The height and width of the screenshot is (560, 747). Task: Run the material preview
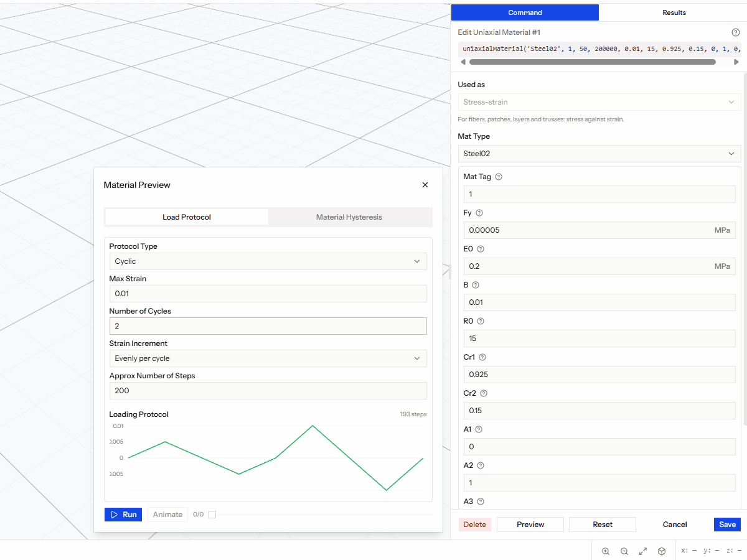123,515
